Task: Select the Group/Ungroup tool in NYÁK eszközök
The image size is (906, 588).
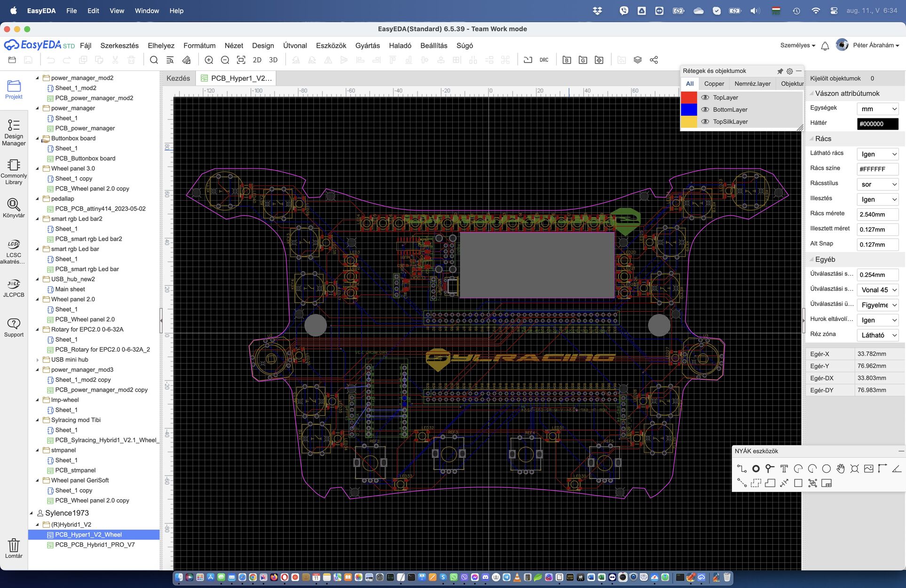Action: point(812,483)
